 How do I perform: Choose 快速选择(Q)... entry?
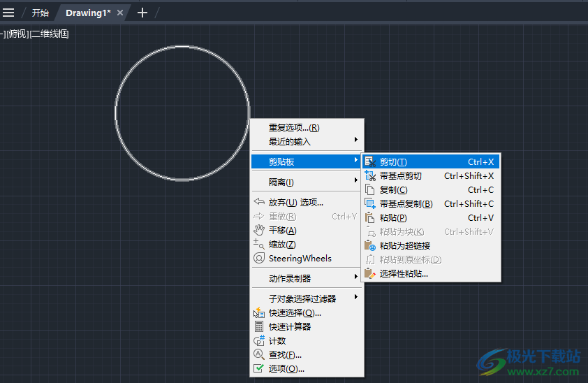(307, 312)
